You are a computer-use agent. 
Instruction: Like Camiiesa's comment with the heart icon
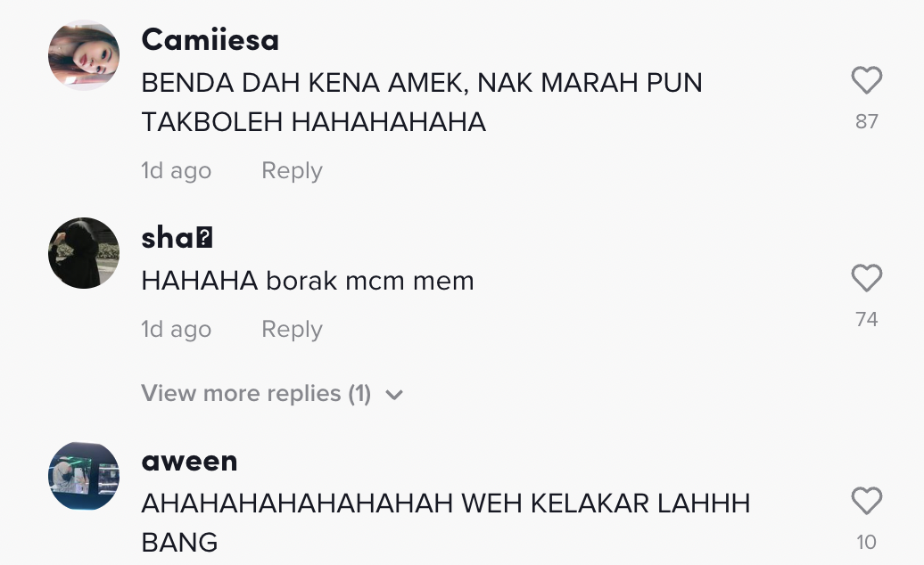(x=866, y=80)
